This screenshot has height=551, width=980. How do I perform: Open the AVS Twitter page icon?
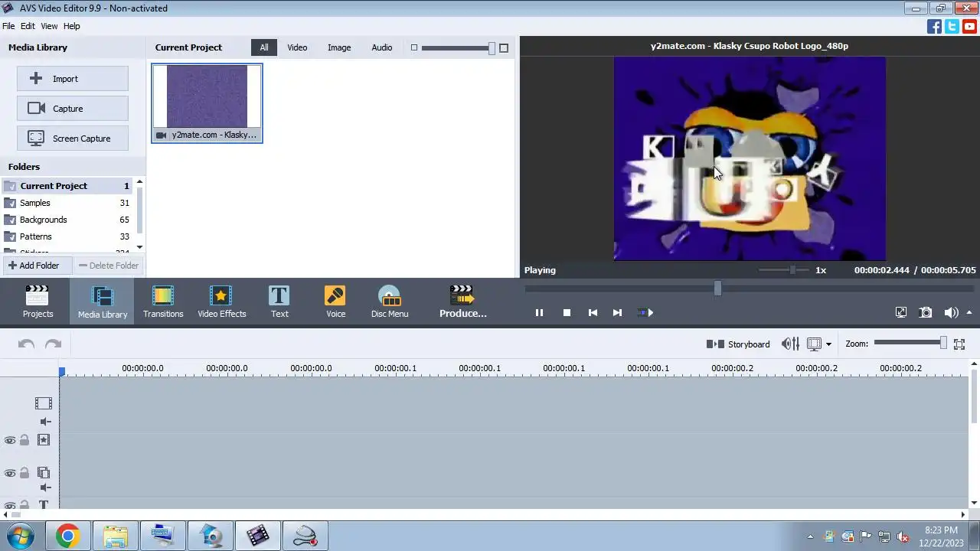(x=952, y=26)
